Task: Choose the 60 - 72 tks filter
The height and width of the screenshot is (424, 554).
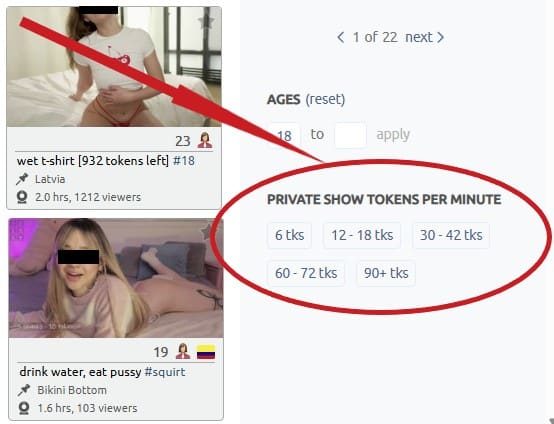Action: 306,273
